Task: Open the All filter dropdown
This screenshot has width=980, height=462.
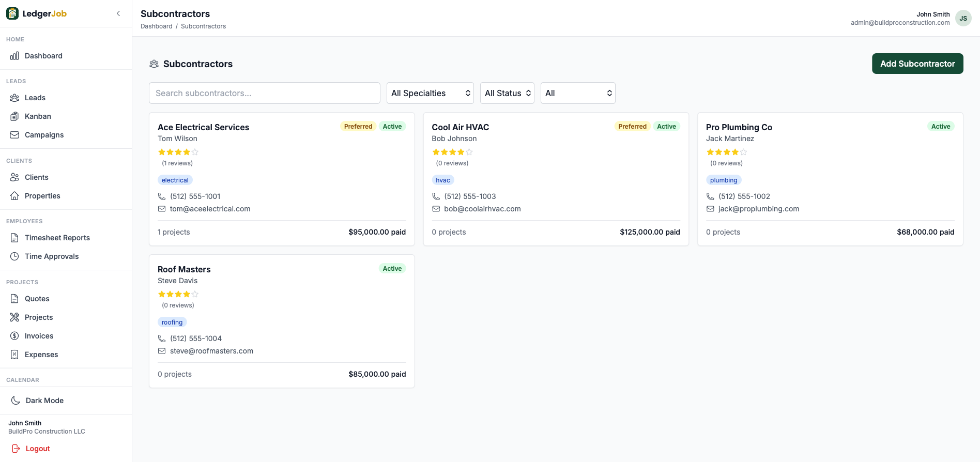Action: pos(578,93)
